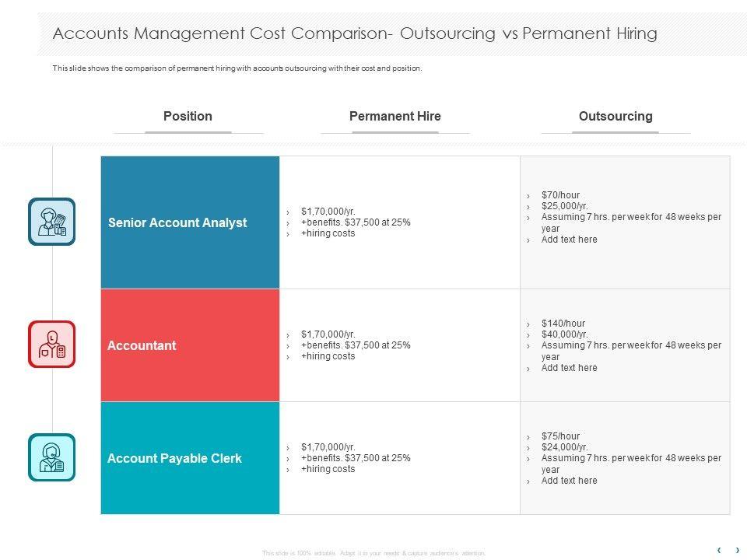Click the $75/hour Clerk outsourcing bullet
This screenshot has height=560, width=747.
click(560, 436)
